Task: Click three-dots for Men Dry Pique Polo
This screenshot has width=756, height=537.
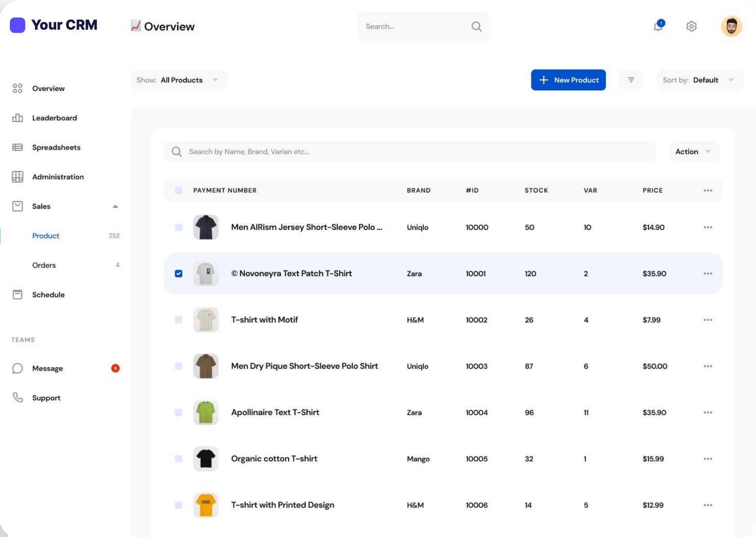Action: pyautogui.click(x=708, y=366)
